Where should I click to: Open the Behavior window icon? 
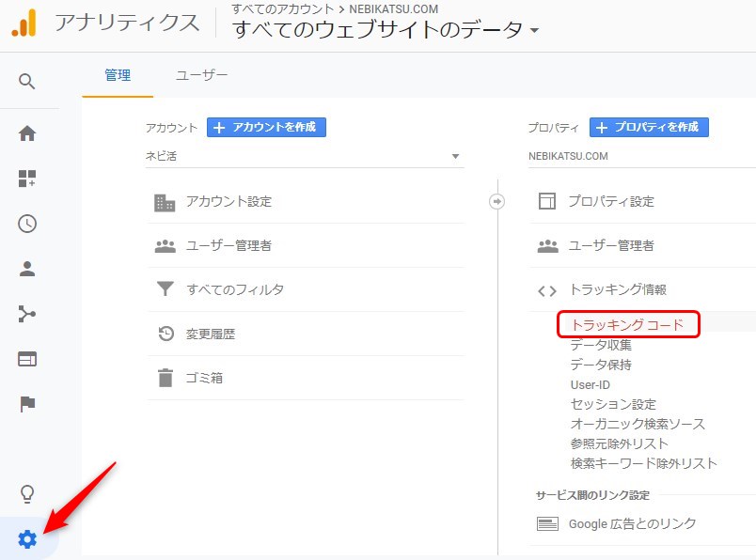coord(27,359)
